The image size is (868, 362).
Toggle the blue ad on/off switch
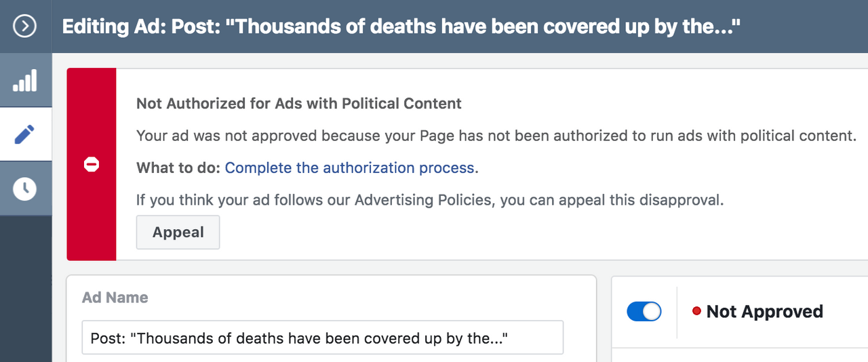pyautogui.click(x=644, y=311)
